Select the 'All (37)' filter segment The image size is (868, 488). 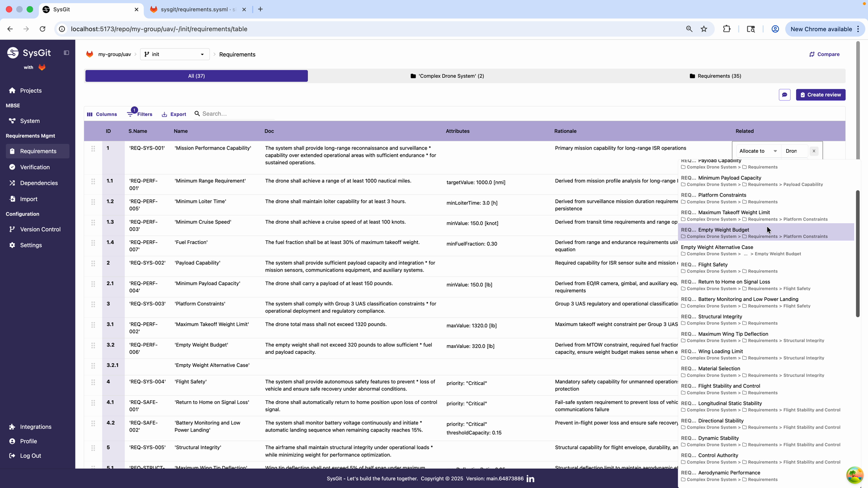pyautogui.click(x=196, y=76)
